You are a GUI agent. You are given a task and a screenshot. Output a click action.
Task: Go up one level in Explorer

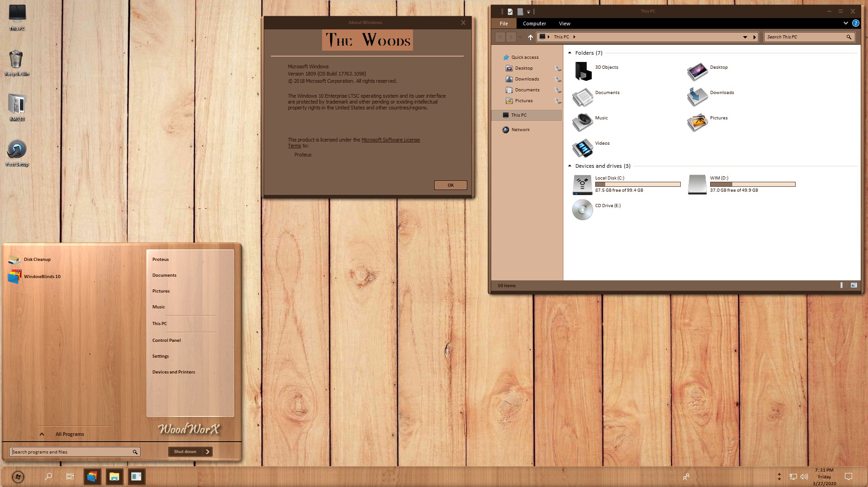[531, 37]
